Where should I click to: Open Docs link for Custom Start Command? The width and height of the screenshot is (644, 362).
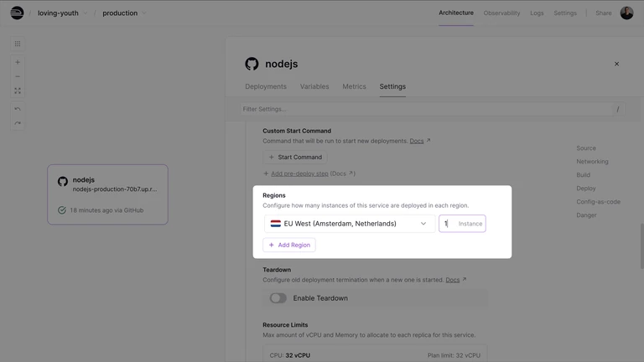417,141
